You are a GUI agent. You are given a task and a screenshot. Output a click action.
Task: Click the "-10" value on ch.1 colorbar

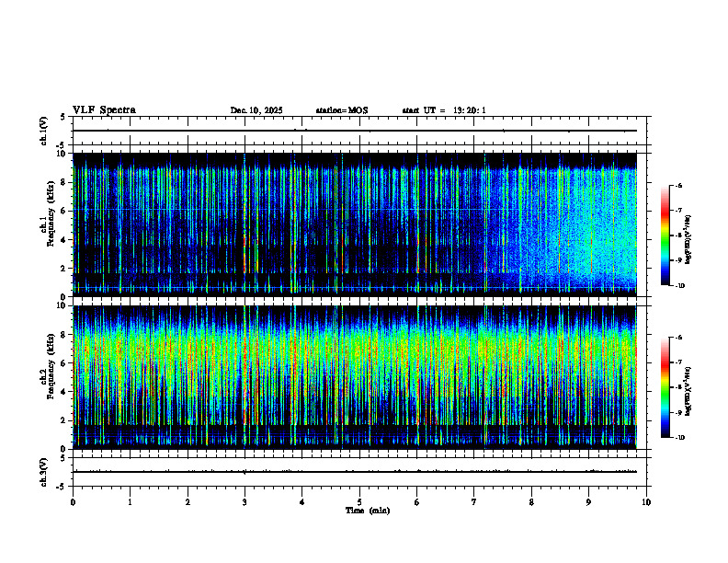click(x=680, y=286)
